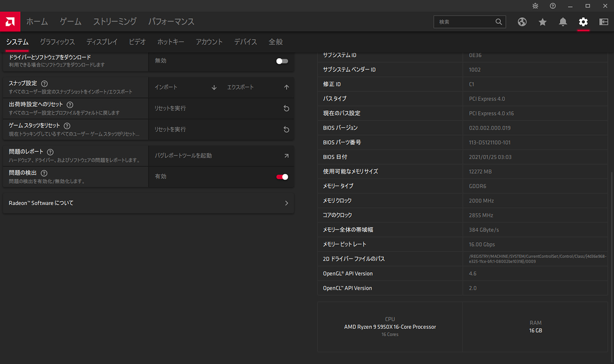
Task: Click the スナップ設定 help icon
Action: (x=45, y=83)
